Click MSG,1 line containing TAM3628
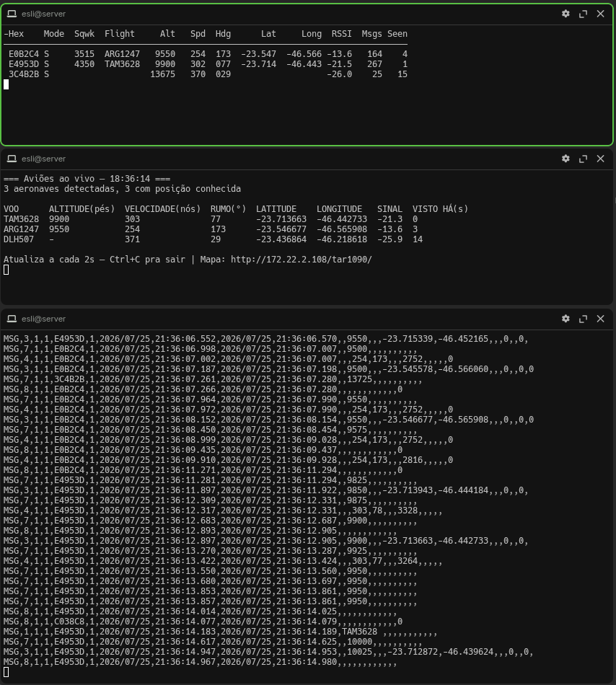 pos(220,631)
